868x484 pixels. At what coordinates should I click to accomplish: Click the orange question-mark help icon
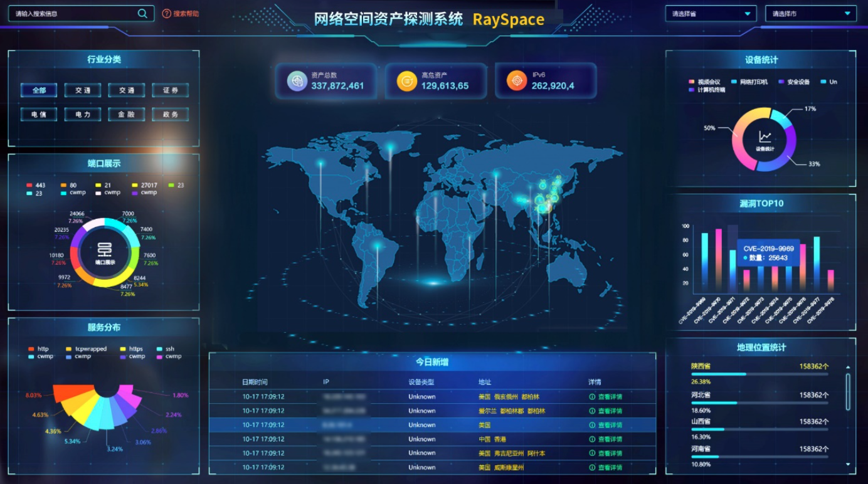tap(166, 13)
